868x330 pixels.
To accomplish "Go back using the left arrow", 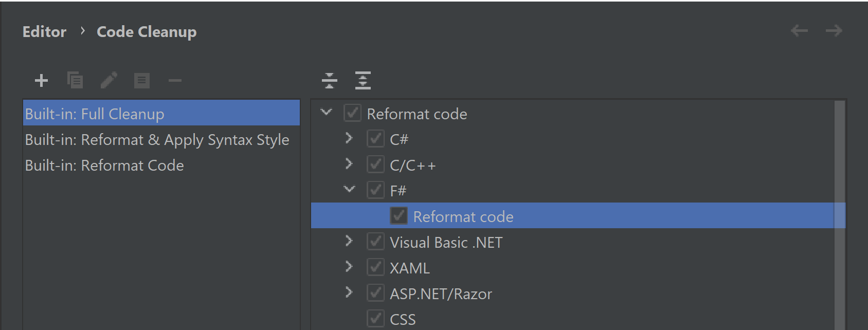I will (799, 31).
